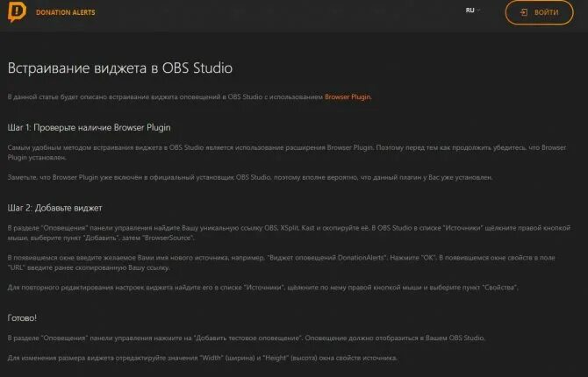Open the RU language dropdown
Screen dimensions: 588x377
(x=472, y=11)
